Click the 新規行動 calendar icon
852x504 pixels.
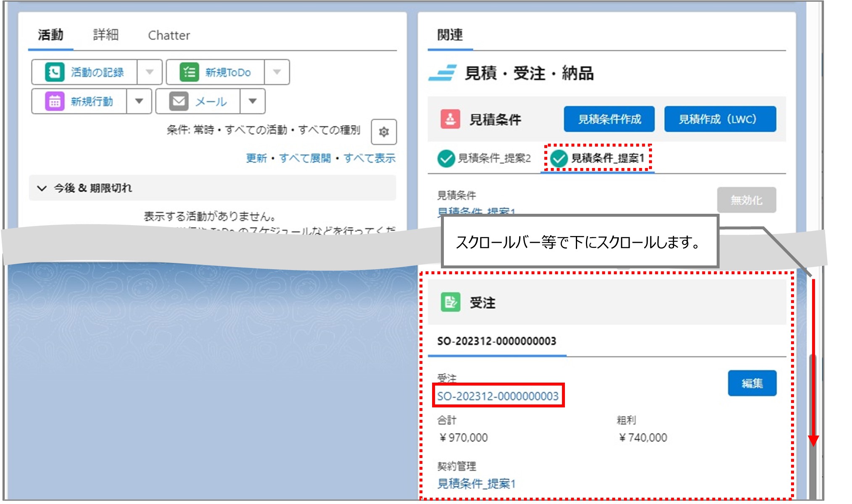coord(55,101)
